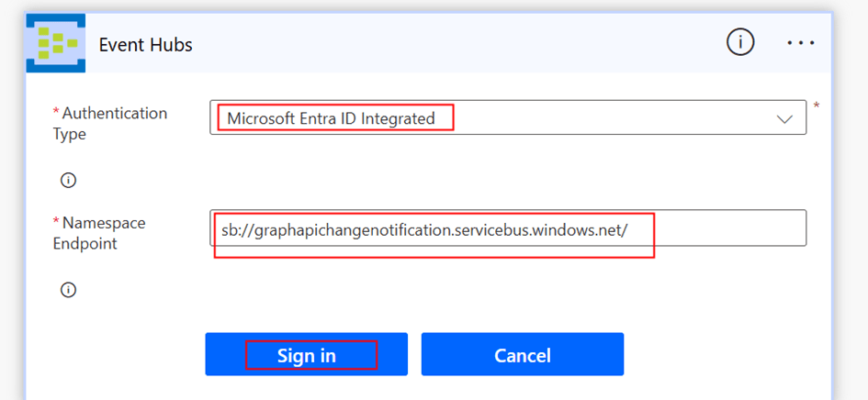Click the Event Hubs connector icon

(x=56, y=43)
